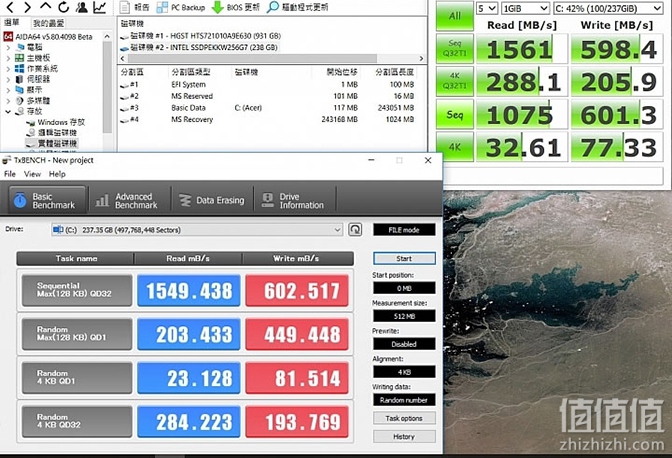Run 4K Q32T1 test in CrystalDiskMark

[x=455, y=81]
